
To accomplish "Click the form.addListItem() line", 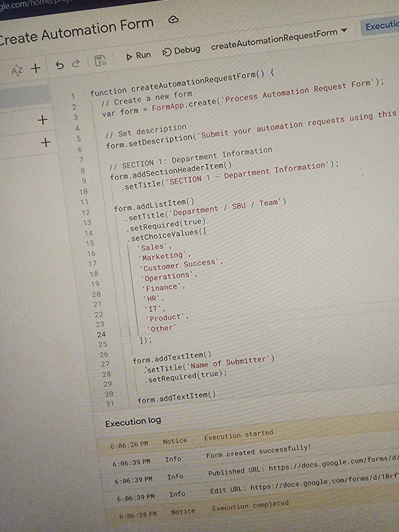I will 154,205.
